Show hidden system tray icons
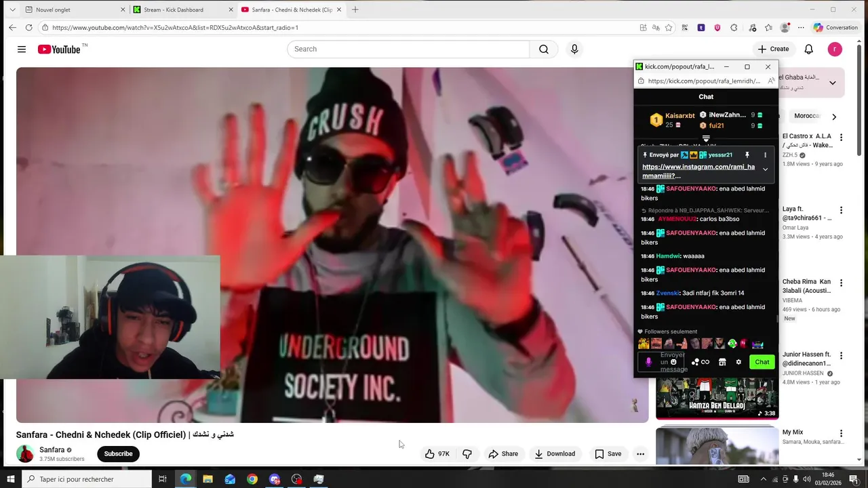This screenshot has height=488, width=868. [763, 479]
